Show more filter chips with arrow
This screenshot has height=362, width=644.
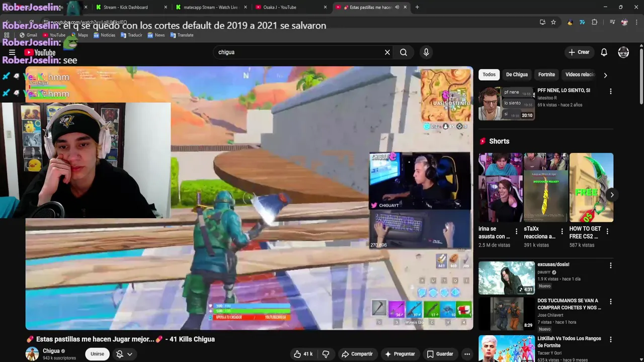coord(605,75)
